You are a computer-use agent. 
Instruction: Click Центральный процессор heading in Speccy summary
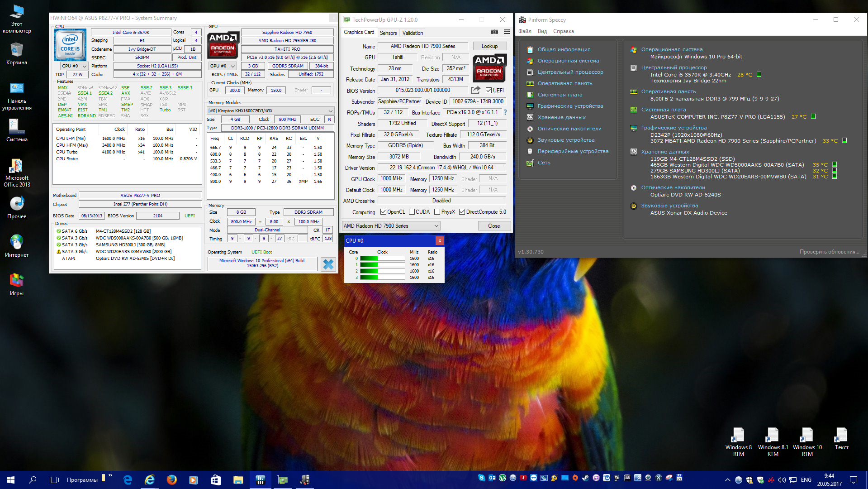[x=674, y=68]
